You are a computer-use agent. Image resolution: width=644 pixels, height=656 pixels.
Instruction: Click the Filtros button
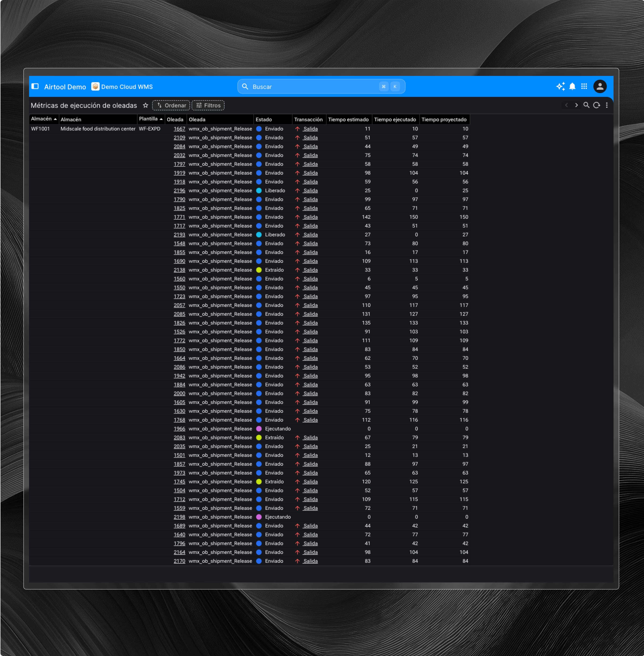click(208, 105)
